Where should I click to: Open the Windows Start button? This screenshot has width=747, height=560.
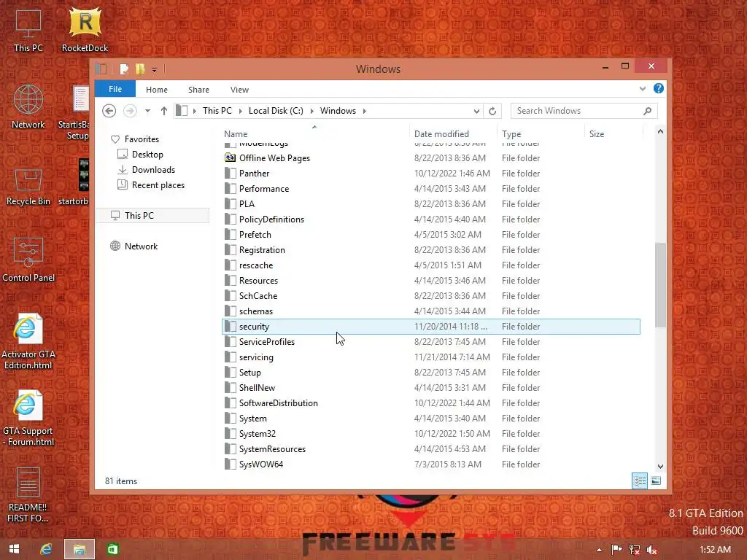15,549
